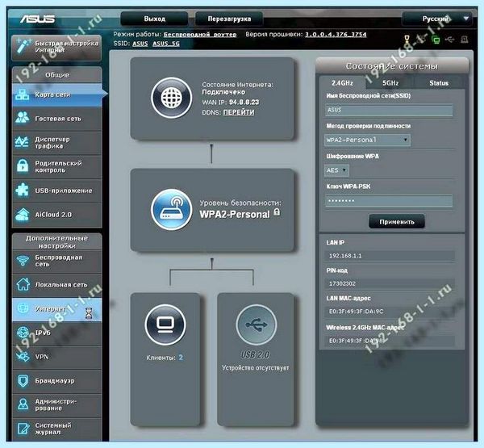
Task: Click the printer status icon in header
Action: pos(465,40)
